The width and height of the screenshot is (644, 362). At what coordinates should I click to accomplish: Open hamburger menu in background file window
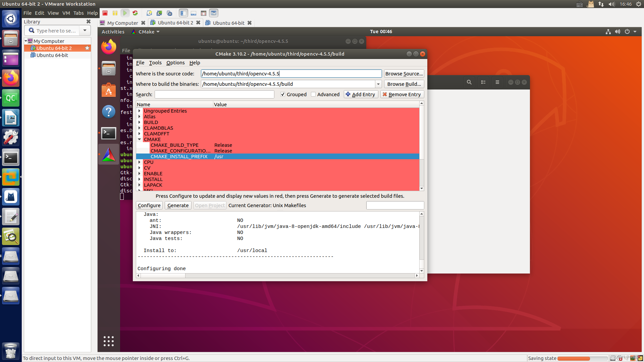[x=497, y=82]
